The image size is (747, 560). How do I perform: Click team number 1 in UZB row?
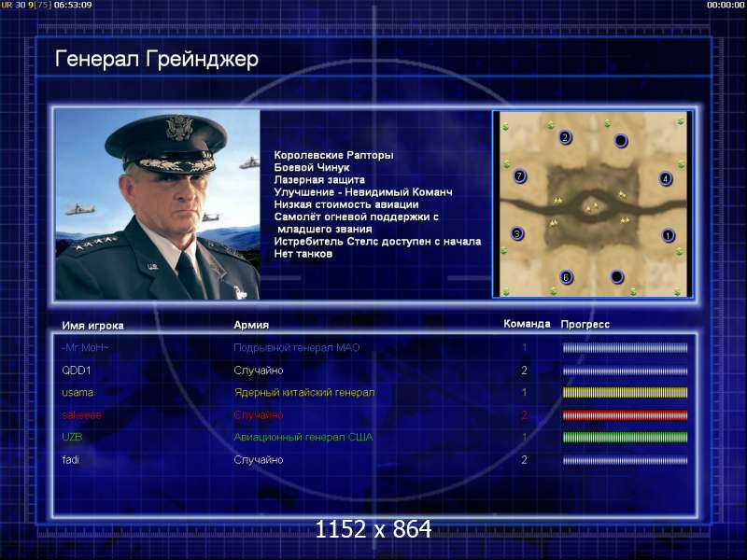[525, 437]
